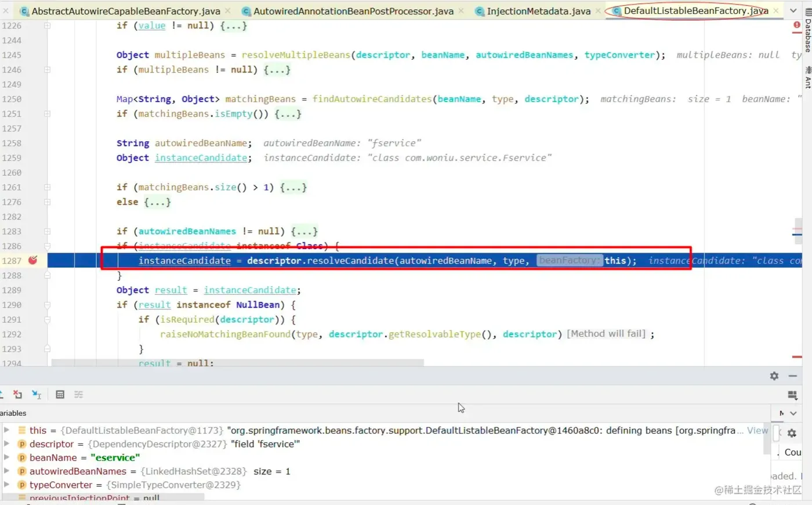Click raiseNoMatchingBeanFound method call
This screenshot has width=812, height=505.
pos(225,334)
